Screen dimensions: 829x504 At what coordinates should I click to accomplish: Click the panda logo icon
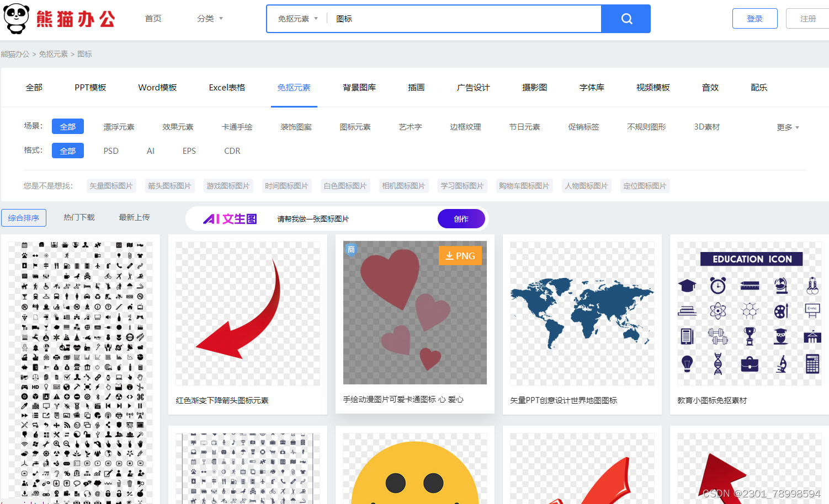pos(17,19)
